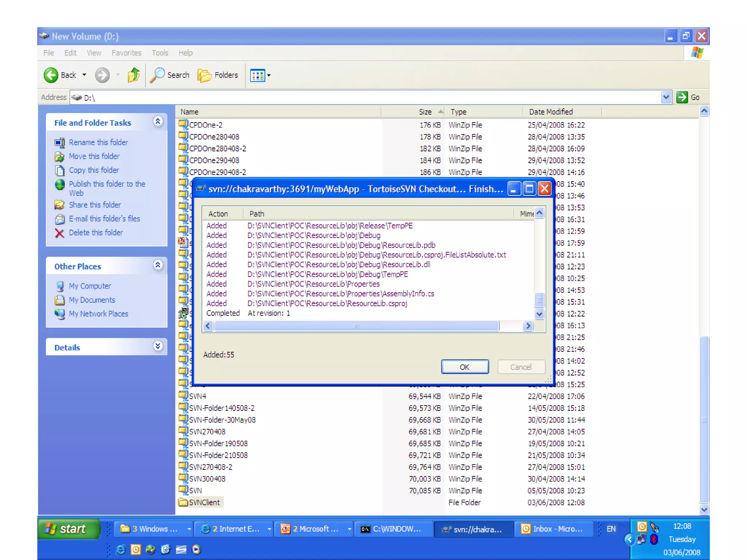The width and height of the screenshot is (747, 560).
Task: Open the Favorites menu
Action: tap(126, 53)
